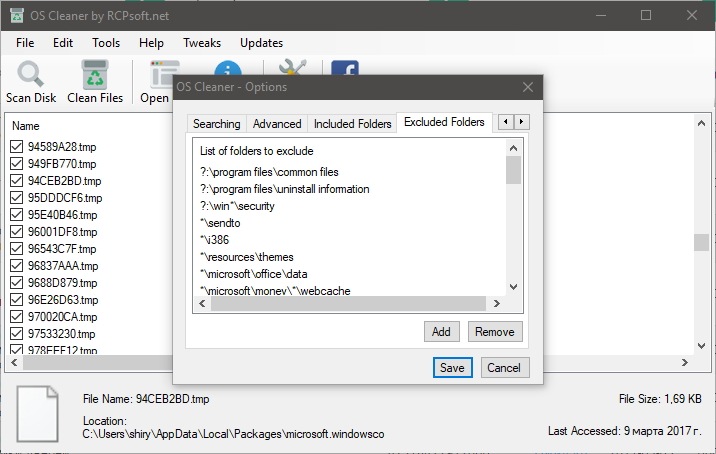Click the tab strip right arrow

pos(521,122)
